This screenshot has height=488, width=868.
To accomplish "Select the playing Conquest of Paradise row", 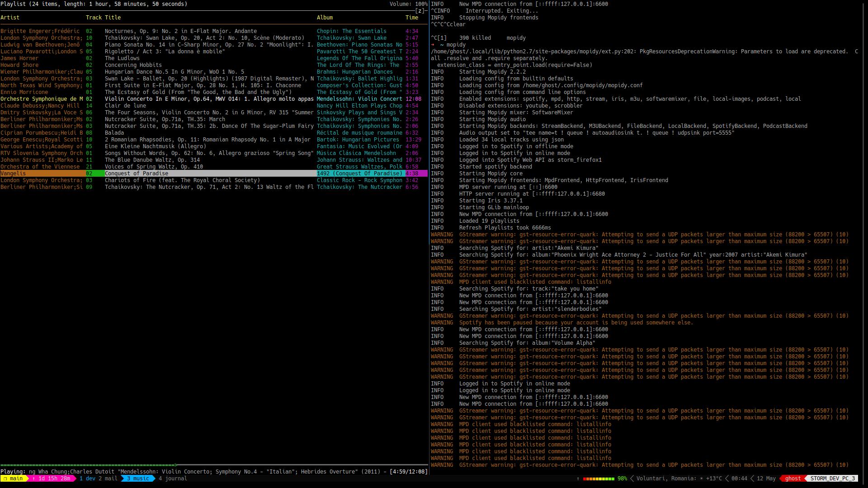I will [x=136, y=173].
